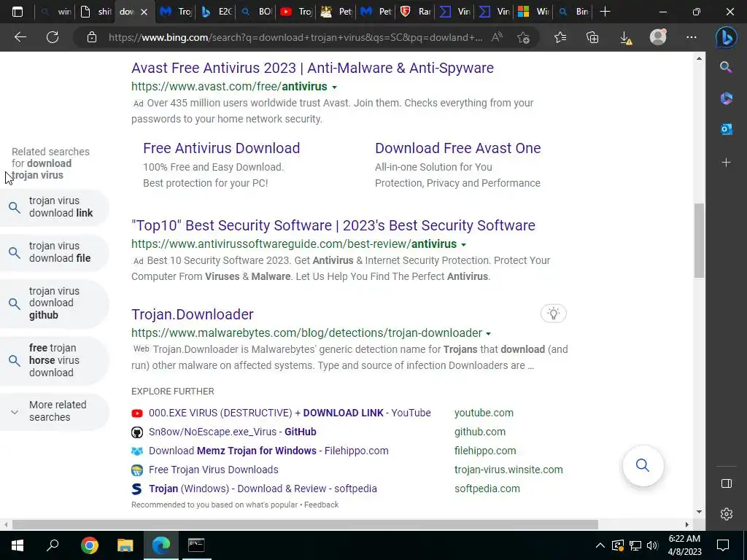
Task: Click the lightbulb icon beside Trojan.Downloader
Action: coord(553,314)
